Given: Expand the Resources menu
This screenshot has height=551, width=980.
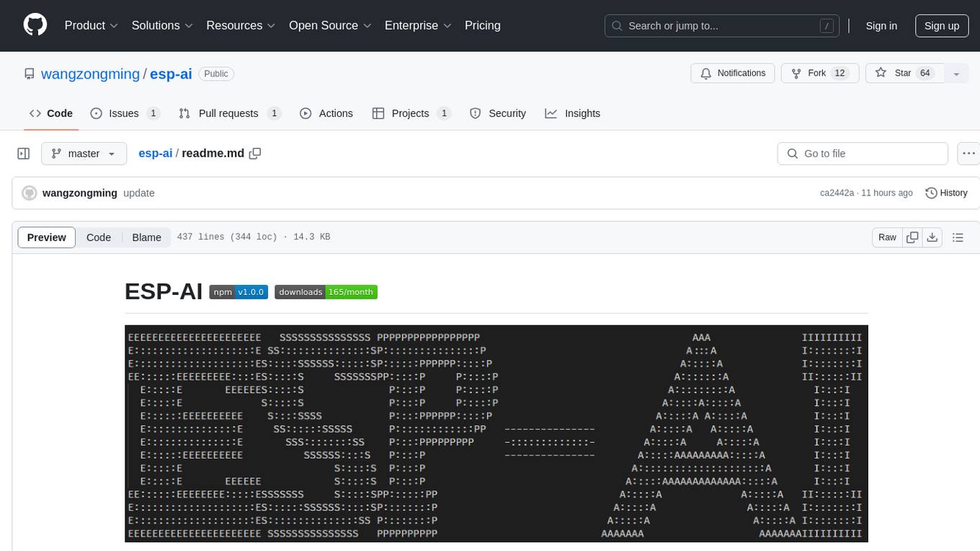Looking at the screenshot, I should click(x=241, y=25).
